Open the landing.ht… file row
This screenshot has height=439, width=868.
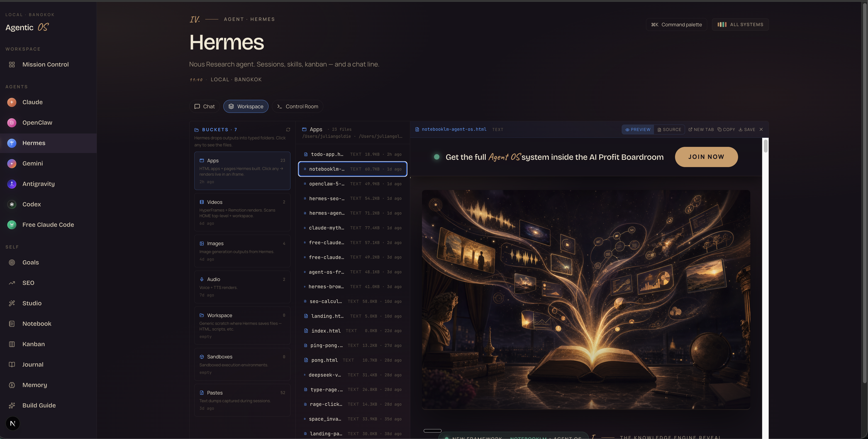tap(353, 316)
